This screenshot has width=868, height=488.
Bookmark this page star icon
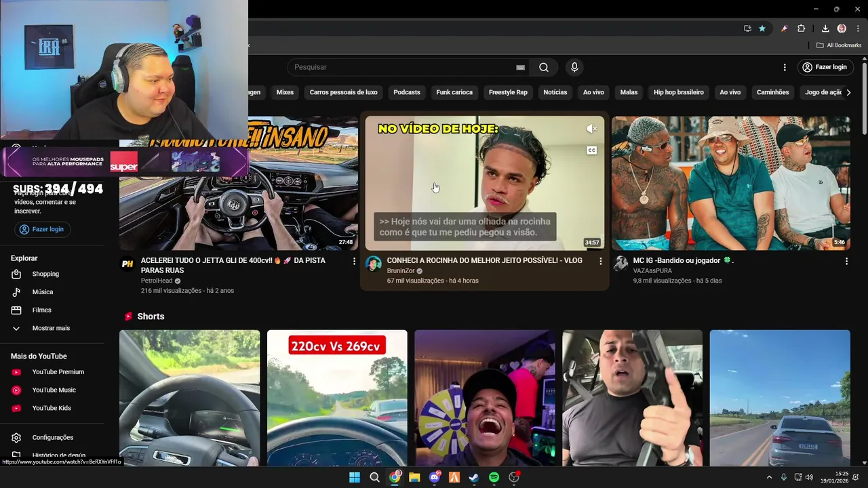click(x=762, y=28)
